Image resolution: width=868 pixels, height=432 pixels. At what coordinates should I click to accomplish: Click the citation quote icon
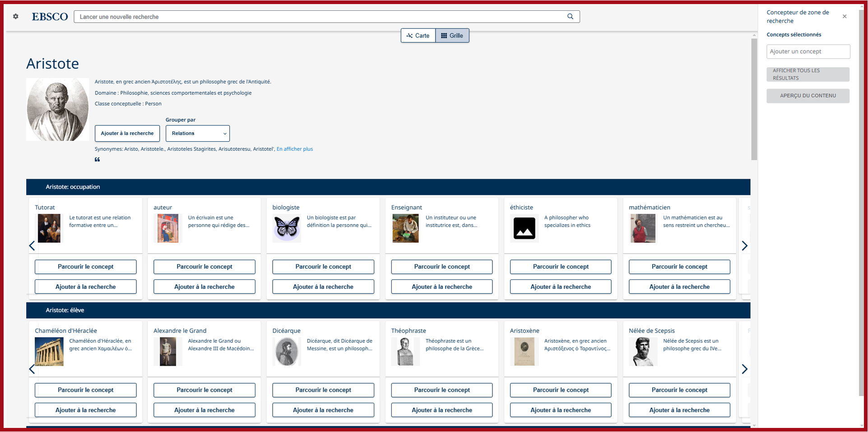(x=97, y=159)
